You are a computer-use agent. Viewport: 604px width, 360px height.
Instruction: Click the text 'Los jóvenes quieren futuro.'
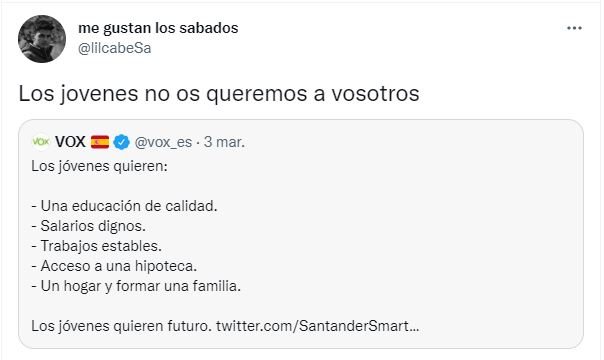tap(121, 326)
